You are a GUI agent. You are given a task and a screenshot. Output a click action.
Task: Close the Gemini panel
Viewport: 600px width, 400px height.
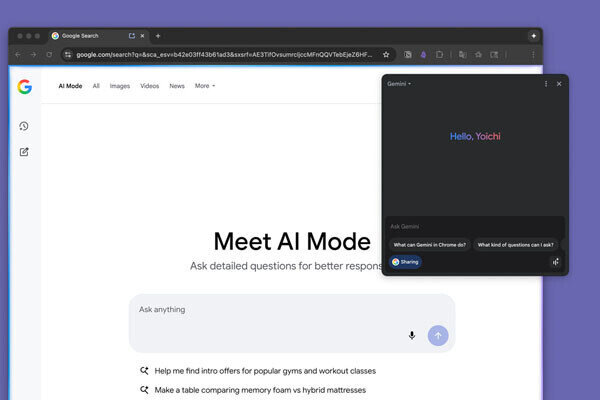pos(559,84)
